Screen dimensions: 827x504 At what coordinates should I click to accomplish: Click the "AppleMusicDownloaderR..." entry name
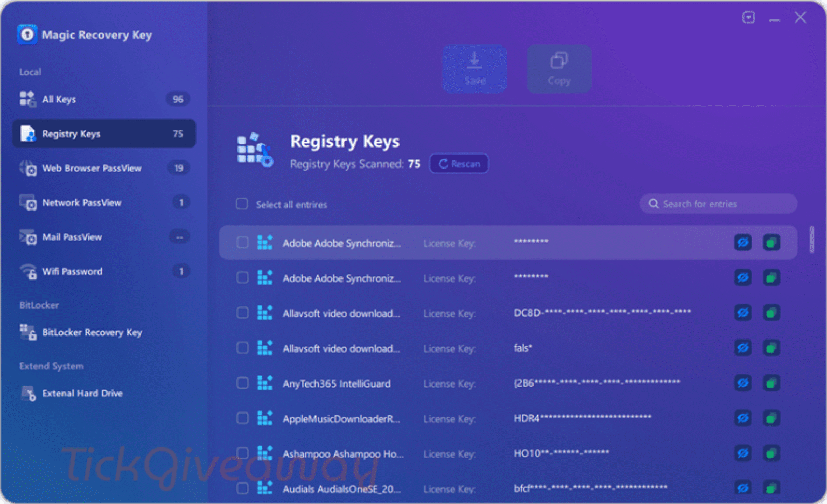click(x=341, y=418)
